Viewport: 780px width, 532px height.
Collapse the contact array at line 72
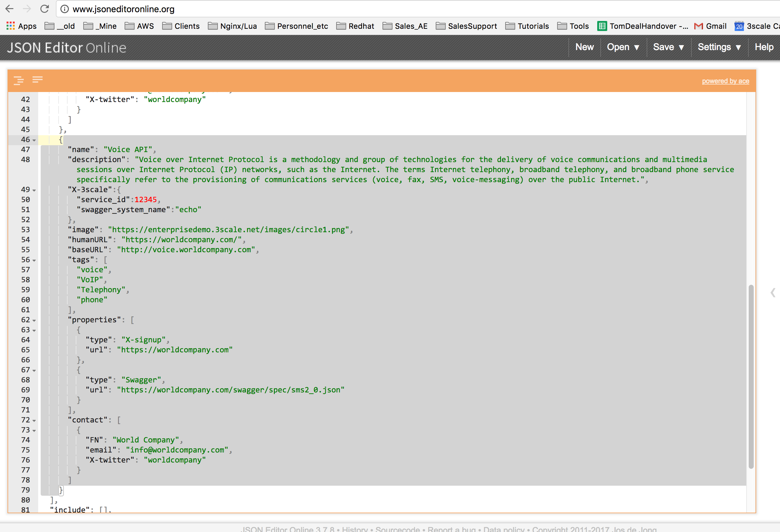tap(34, 421)
